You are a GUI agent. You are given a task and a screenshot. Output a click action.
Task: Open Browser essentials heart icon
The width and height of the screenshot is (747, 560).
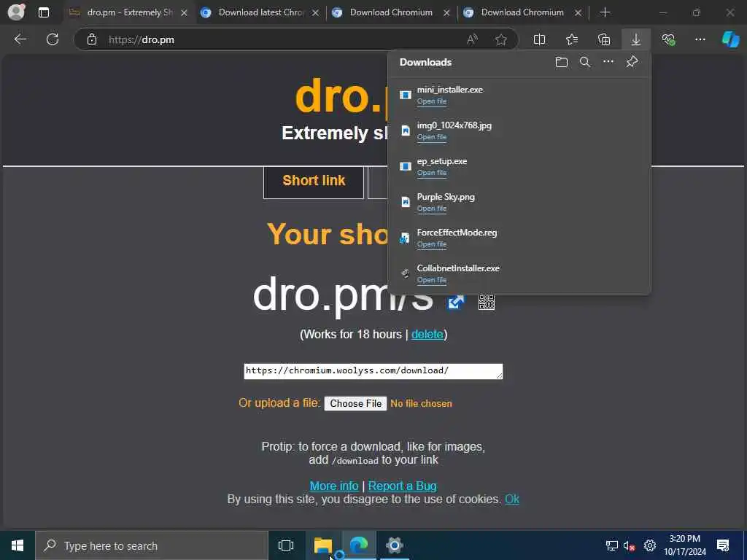pos(668,39)
